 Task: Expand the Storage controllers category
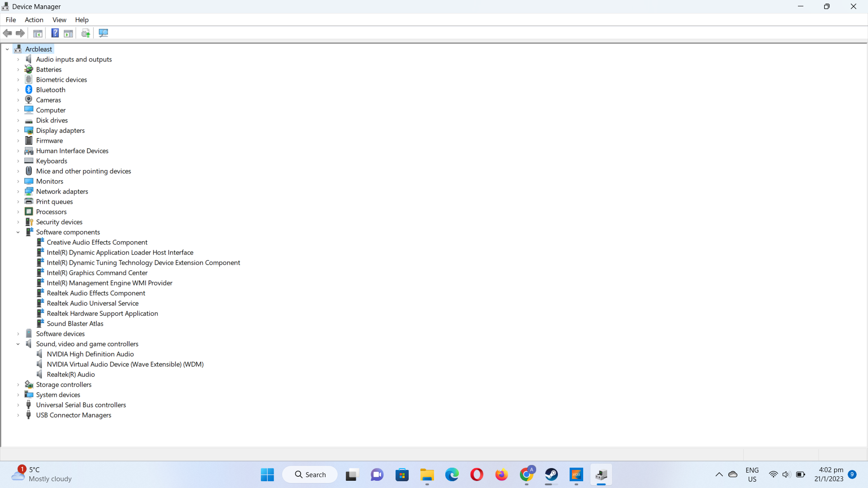[x=18, y=385]
